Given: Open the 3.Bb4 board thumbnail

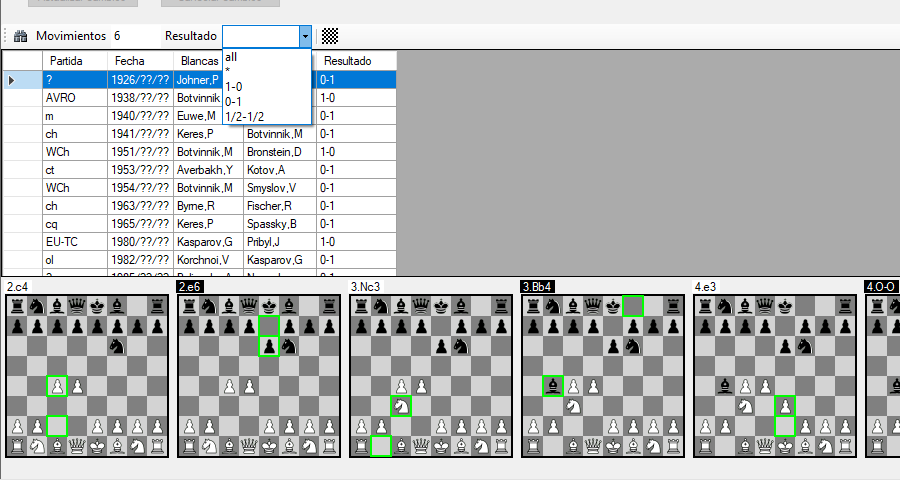Looking at the screenshot, I should coord(603,376).
